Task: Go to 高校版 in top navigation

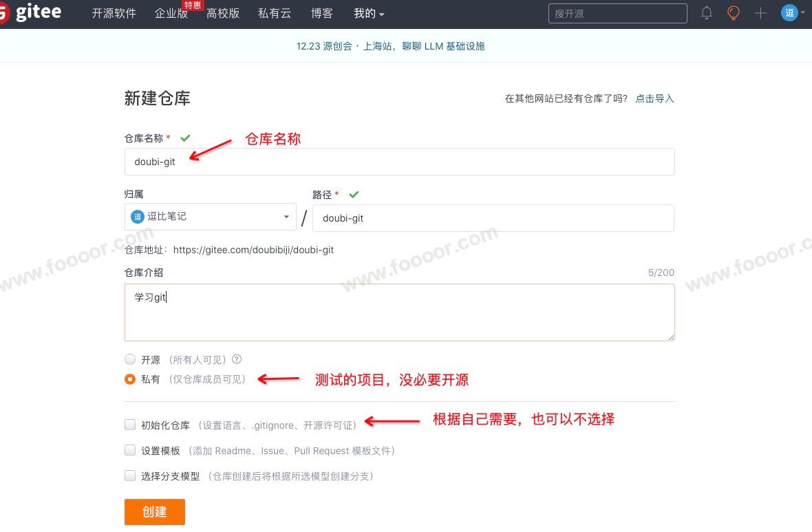Action: [x=223, y=13]
